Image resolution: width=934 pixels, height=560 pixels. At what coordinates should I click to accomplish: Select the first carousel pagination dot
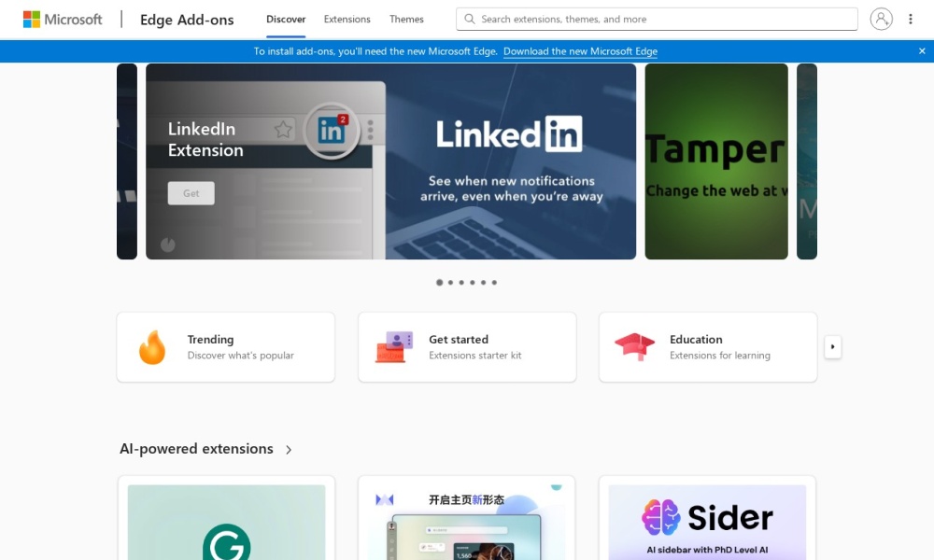(x=439, y=282)
